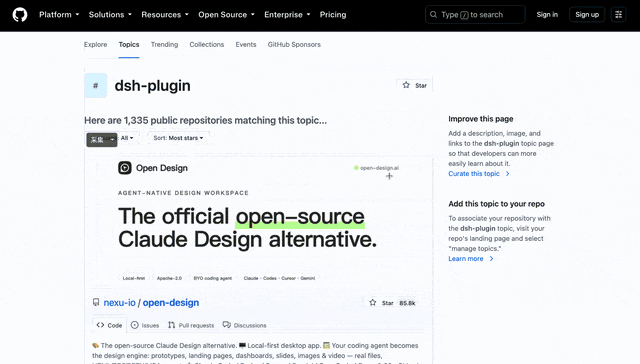Viewport: 640px width, 364px height.
Task: Open the Issues tab of open-design
Action: [145, 325]
